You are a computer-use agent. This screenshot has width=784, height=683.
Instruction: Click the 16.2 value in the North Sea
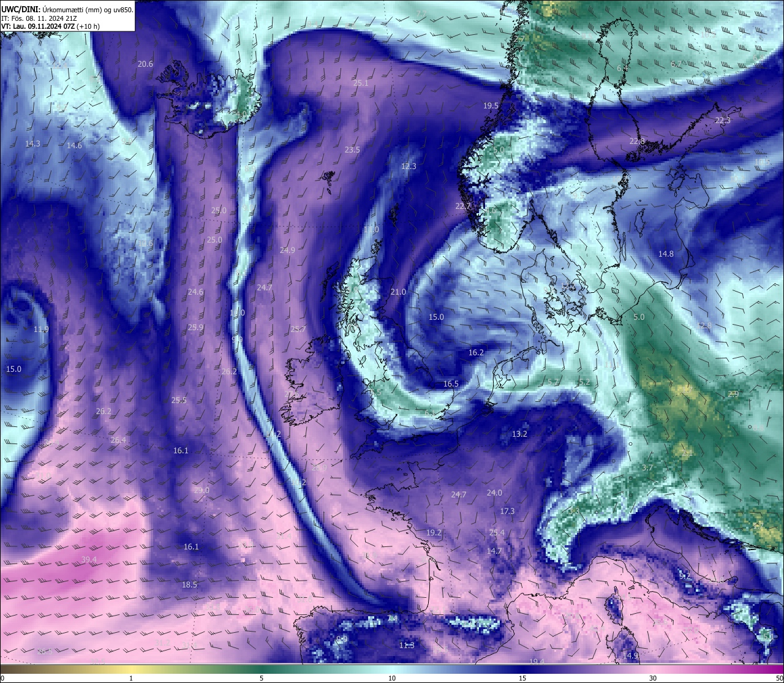pyautogui.click(x=476, y=352)
